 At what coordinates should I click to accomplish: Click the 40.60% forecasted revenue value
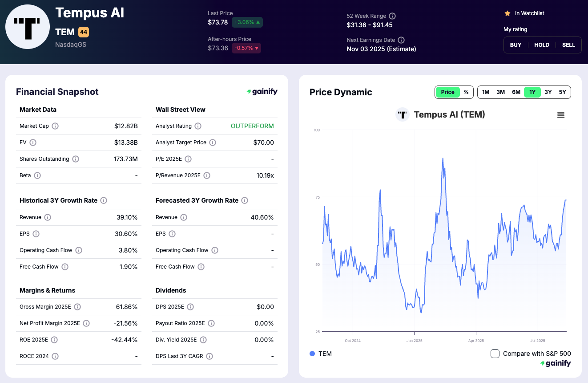[x=262, y=217]
